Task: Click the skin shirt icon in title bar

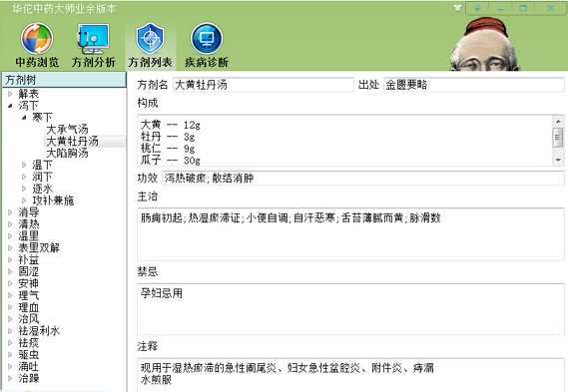Action: click(x=457, y=8)
